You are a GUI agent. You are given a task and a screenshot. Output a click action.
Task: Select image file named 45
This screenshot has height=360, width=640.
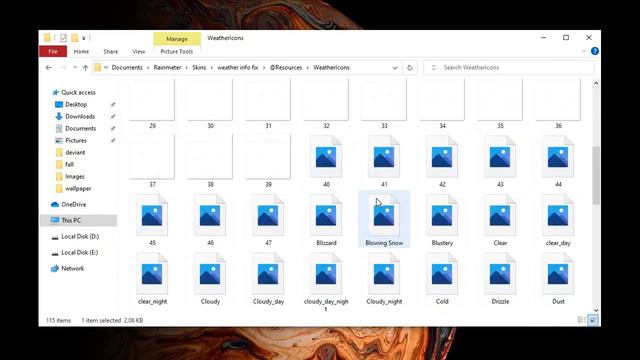tap(152, 220)
